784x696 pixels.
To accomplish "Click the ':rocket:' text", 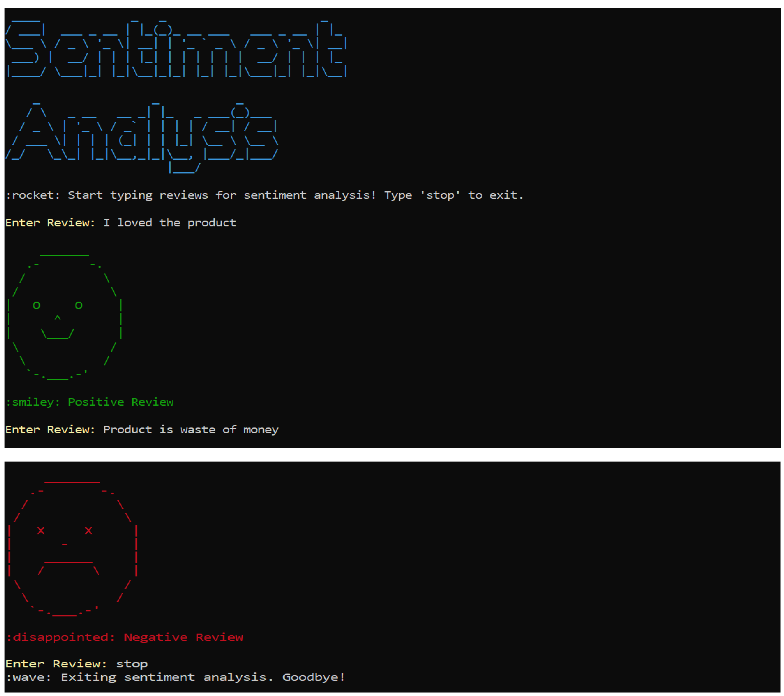I will tap(33, 195).
